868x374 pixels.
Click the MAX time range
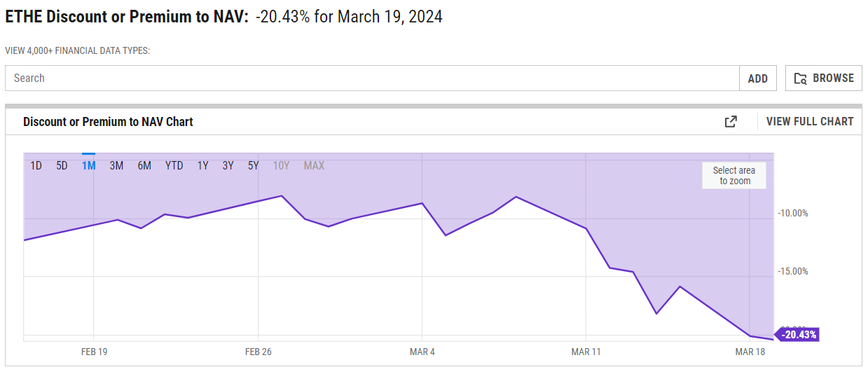(314, 166)
